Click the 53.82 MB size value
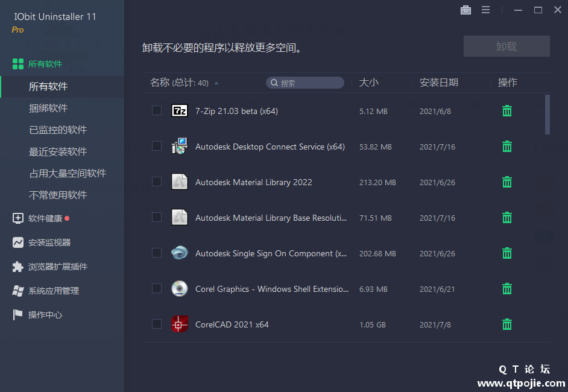 [x=375, y=147]
